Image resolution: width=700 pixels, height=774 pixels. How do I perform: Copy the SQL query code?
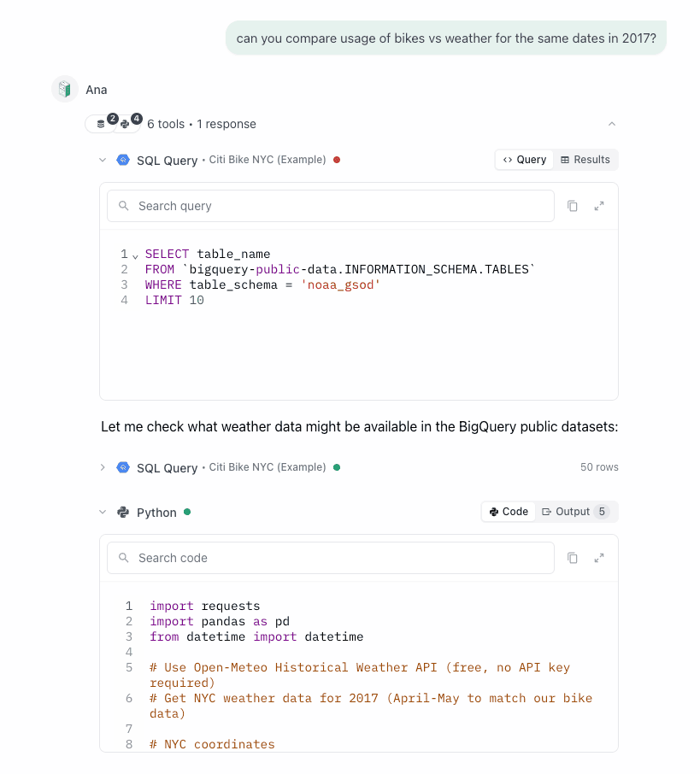573,206
